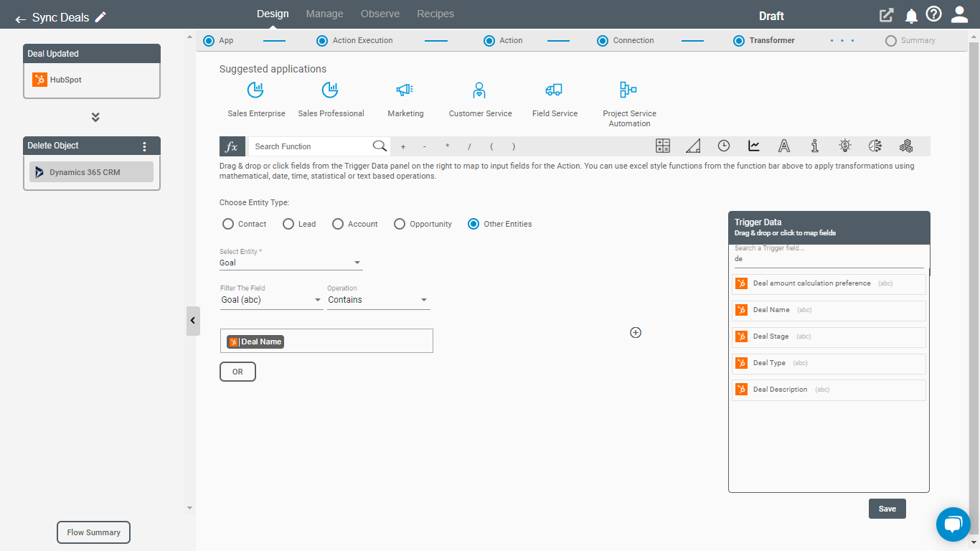Open flow in new window icon
The width and height of the screenshot is (980, 551).
click(887, 15)
